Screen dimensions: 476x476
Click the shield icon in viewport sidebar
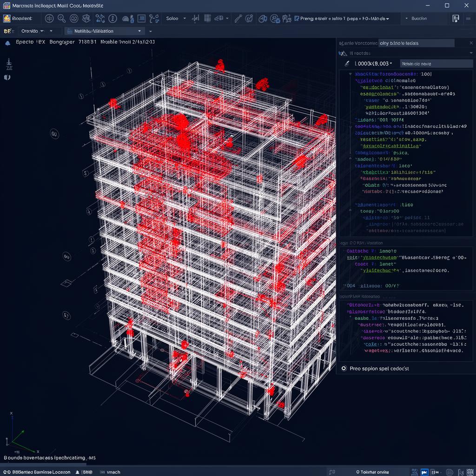[7, 78]
